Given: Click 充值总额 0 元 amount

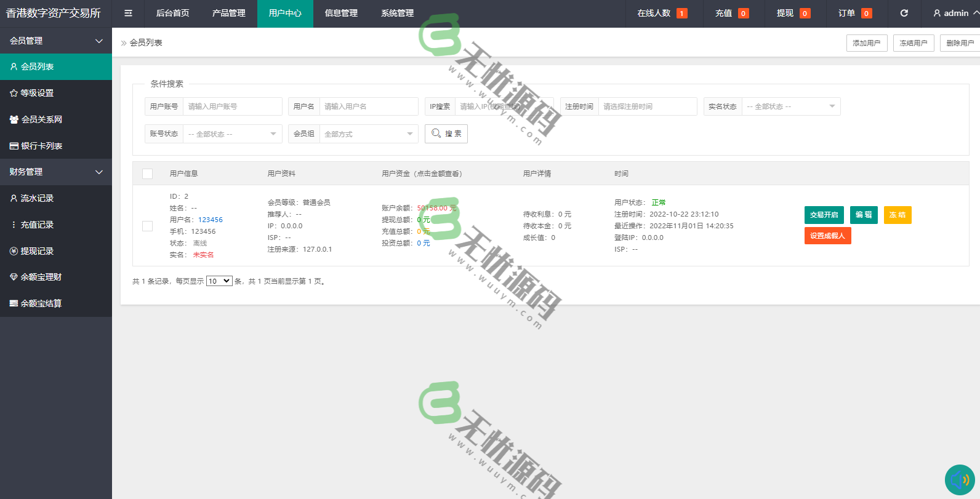Looking at the screenshot, I should click(424, 231).
